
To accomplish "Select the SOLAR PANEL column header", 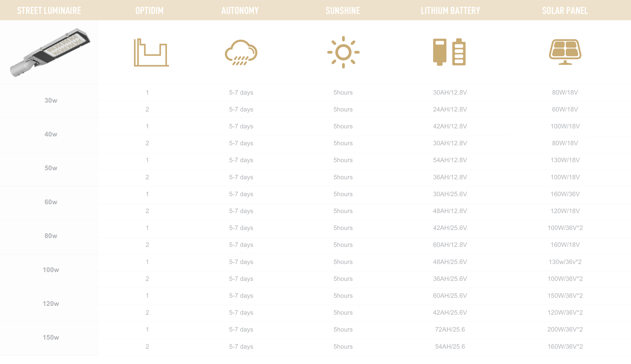I will pyautogui.click(x=565, y=11).
